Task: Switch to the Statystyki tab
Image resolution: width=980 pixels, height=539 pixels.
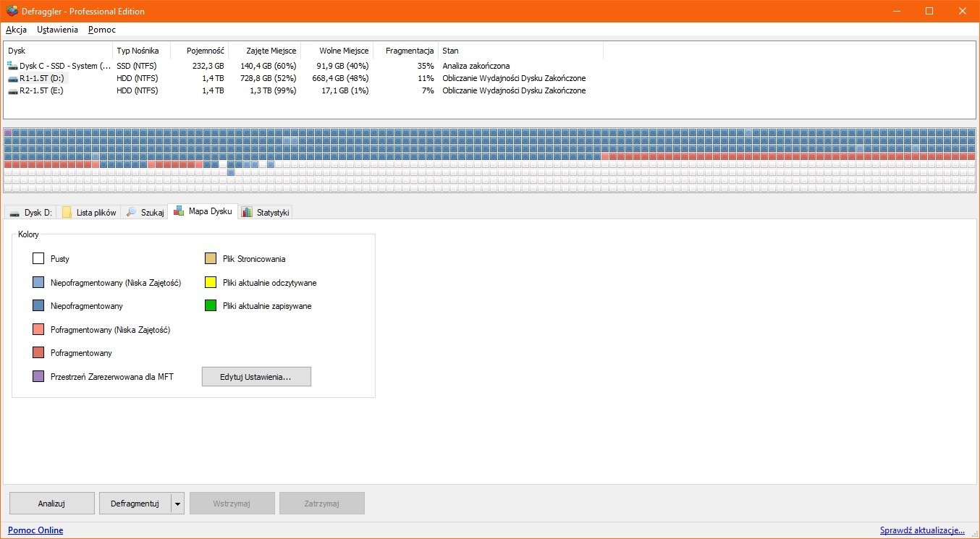Action: [266, 212]
